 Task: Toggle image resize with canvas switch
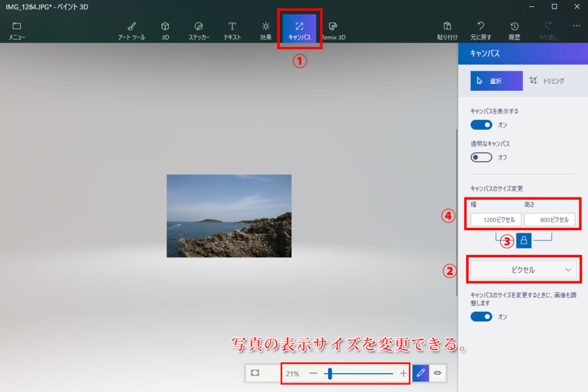pos(481,317)
